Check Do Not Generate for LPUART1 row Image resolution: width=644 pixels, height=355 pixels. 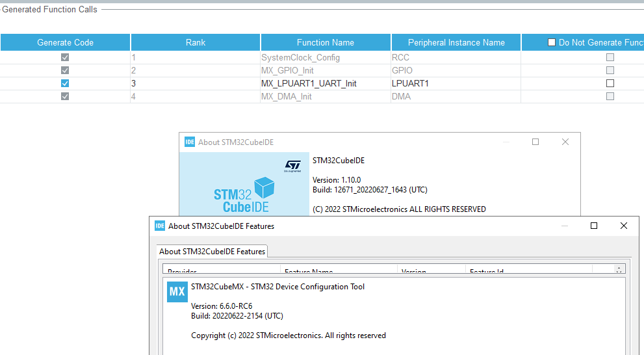[x=610, y=83]
